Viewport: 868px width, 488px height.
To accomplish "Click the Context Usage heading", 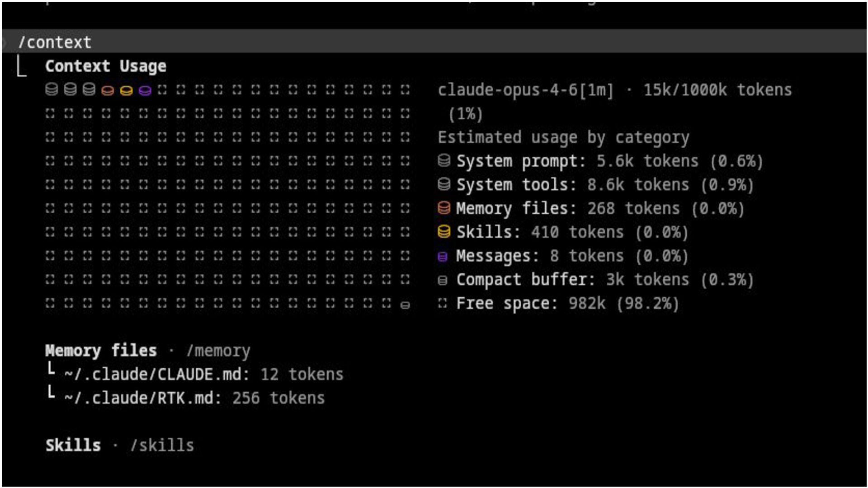I will point(106,66).
